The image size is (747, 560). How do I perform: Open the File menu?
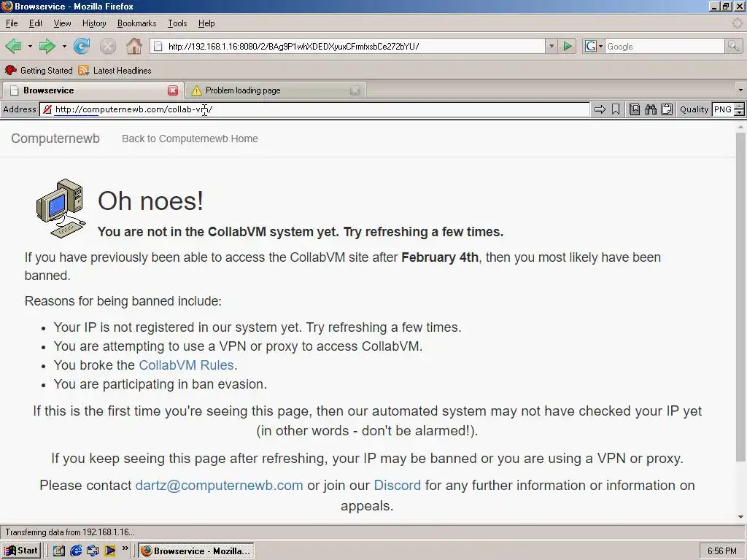[12, 23]
